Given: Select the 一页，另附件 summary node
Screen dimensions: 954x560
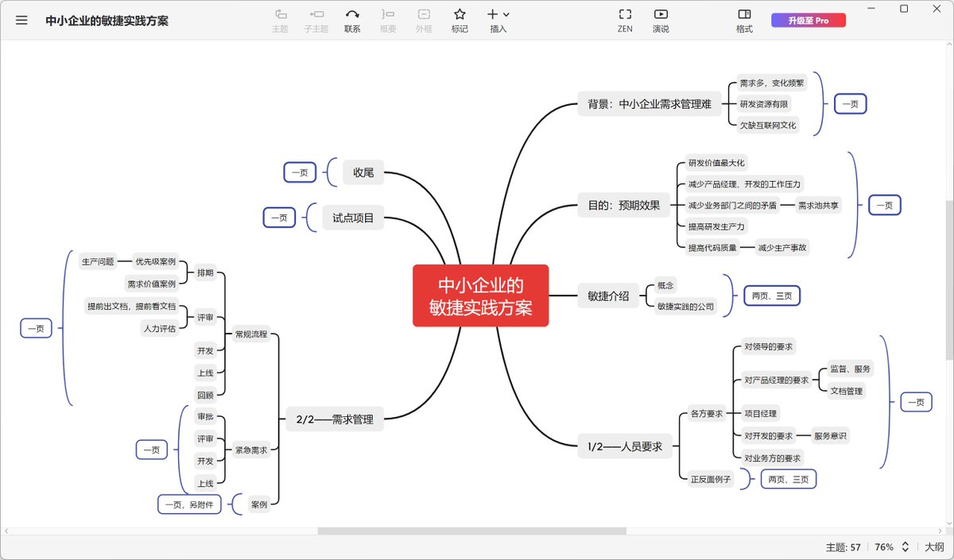Looking at the screenshot, I should 189,504.
